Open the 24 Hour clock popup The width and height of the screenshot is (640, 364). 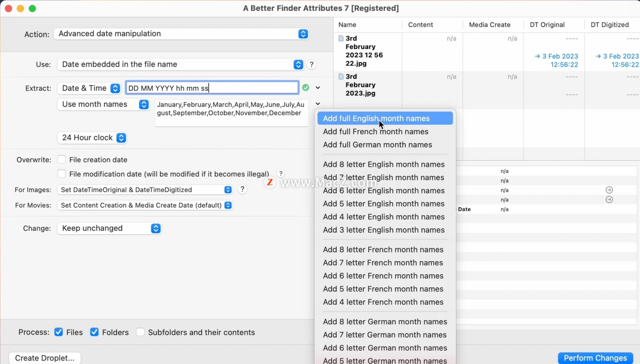point(92,138)
